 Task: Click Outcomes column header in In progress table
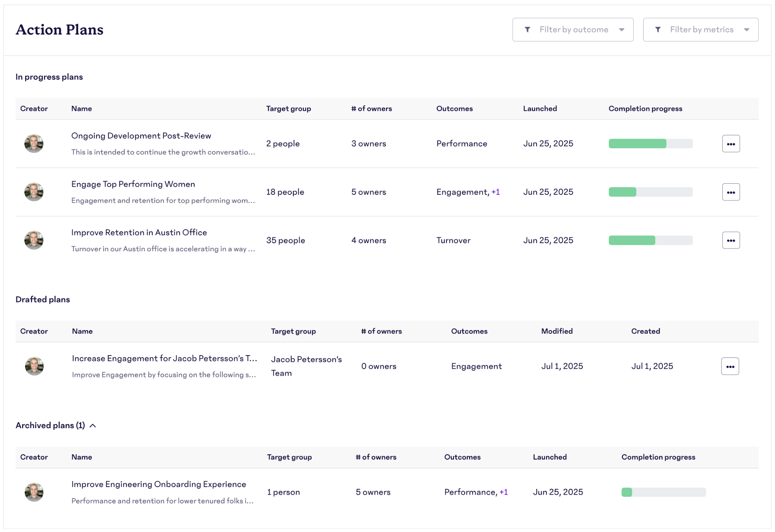pos(455,109)
